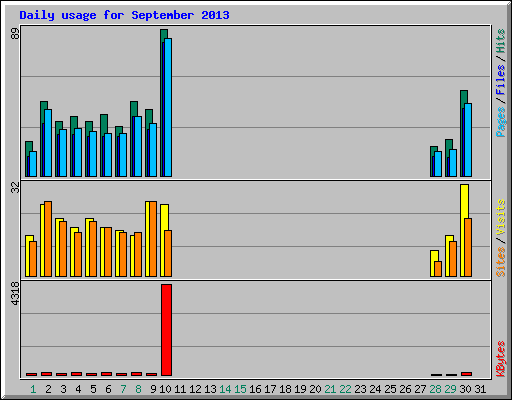512x400 pixels.
Task: Click day label '12' on the x-axis
Action: click(195, 389)
